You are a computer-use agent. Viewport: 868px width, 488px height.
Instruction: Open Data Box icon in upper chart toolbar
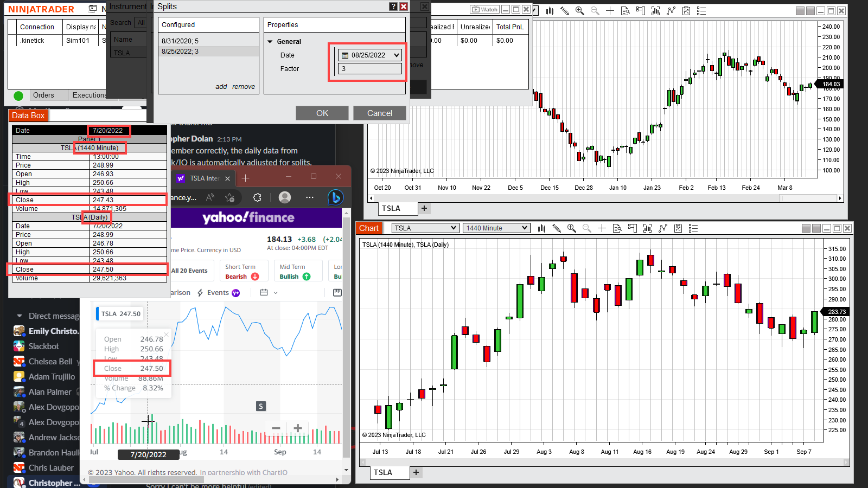(x=626, y=11)
